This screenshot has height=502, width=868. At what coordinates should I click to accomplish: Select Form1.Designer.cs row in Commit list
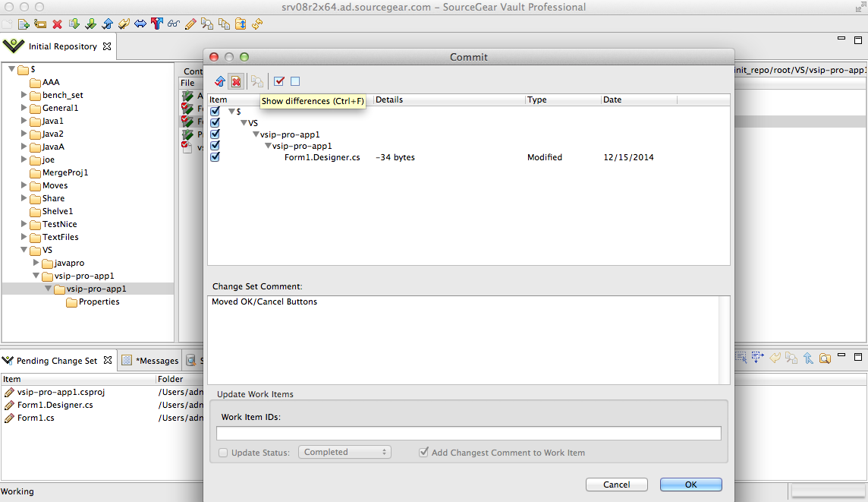click(468, 157)
